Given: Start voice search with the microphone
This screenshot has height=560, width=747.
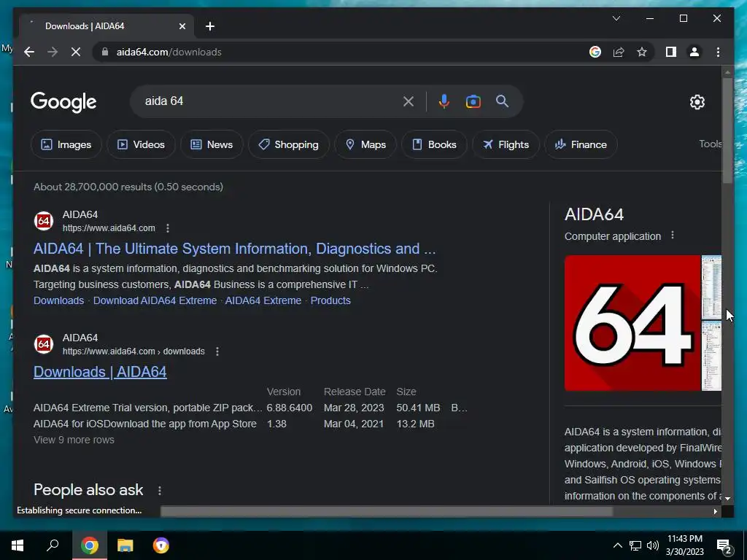Looking at the screenshot, I should tap(444, 101).
